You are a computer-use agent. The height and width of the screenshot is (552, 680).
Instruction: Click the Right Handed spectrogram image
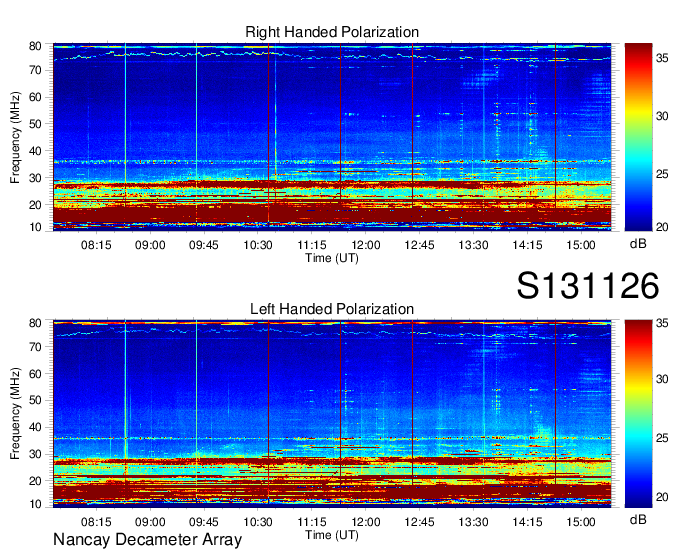click(x=332, y=137)
